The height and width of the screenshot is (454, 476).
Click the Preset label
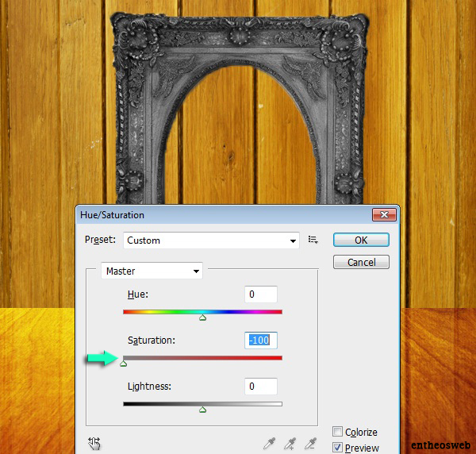coord(100,240)
